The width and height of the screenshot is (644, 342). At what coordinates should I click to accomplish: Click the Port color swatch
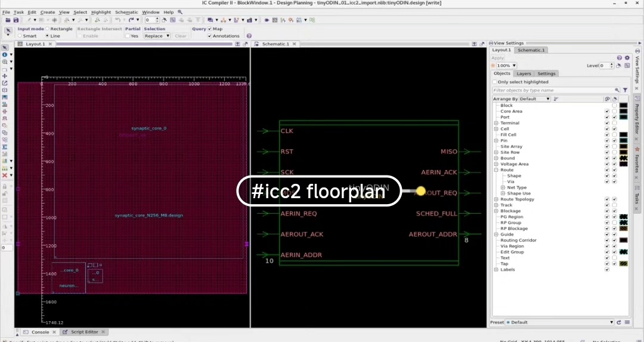click(624, 117)
